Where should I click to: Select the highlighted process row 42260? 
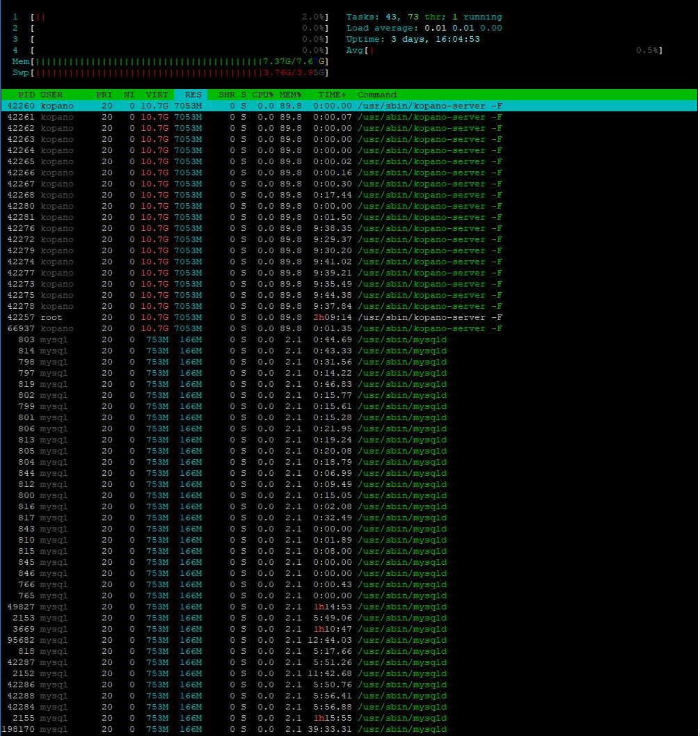pos(349,106)
